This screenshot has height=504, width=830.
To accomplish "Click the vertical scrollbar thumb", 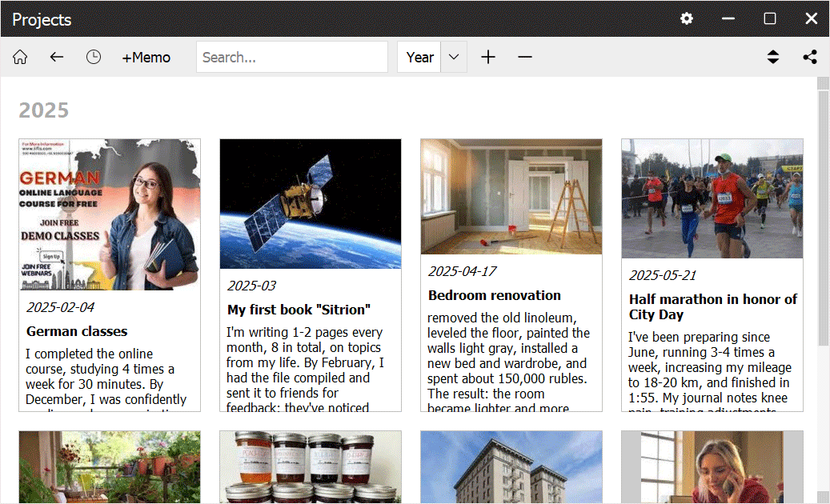I will (x=823, y=218).
